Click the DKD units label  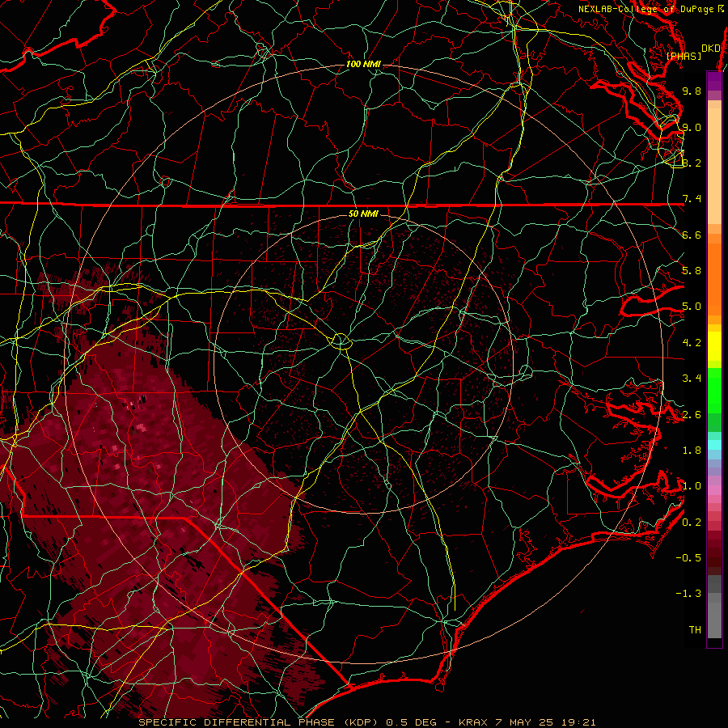pyautogui.click(x=710, y=49)
